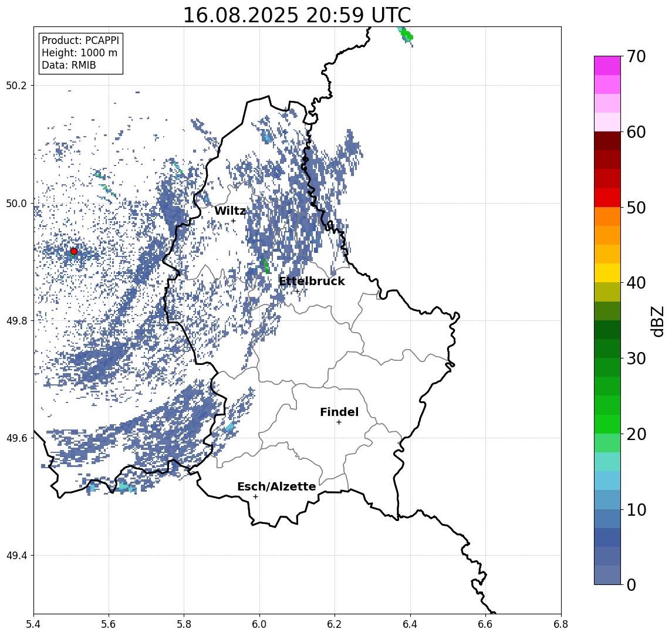Click the longitude tick label 5.8
The width and height of the screenshot is (672, 636).
coord(184,624)
